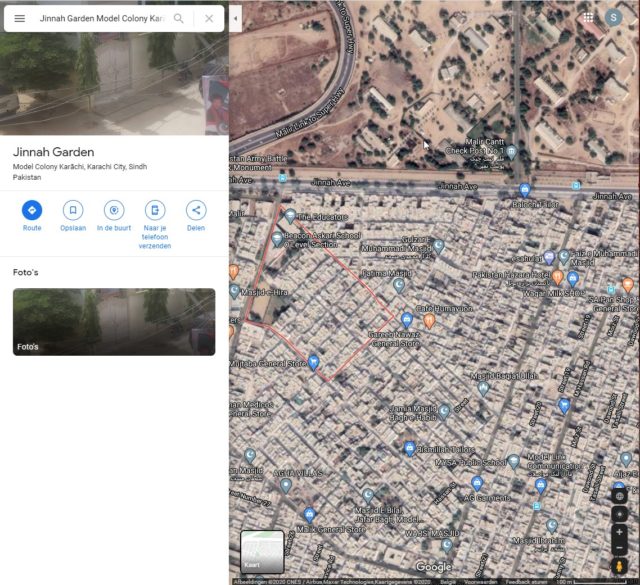Select the Masjid Ibrahim pin
This screenshot has height=585, width=640.
[x=552, y=525]
